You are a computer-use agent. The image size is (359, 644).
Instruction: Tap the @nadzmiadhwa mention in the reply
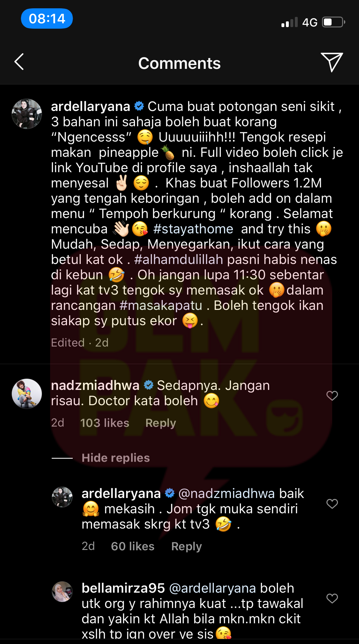click(227, 494)
